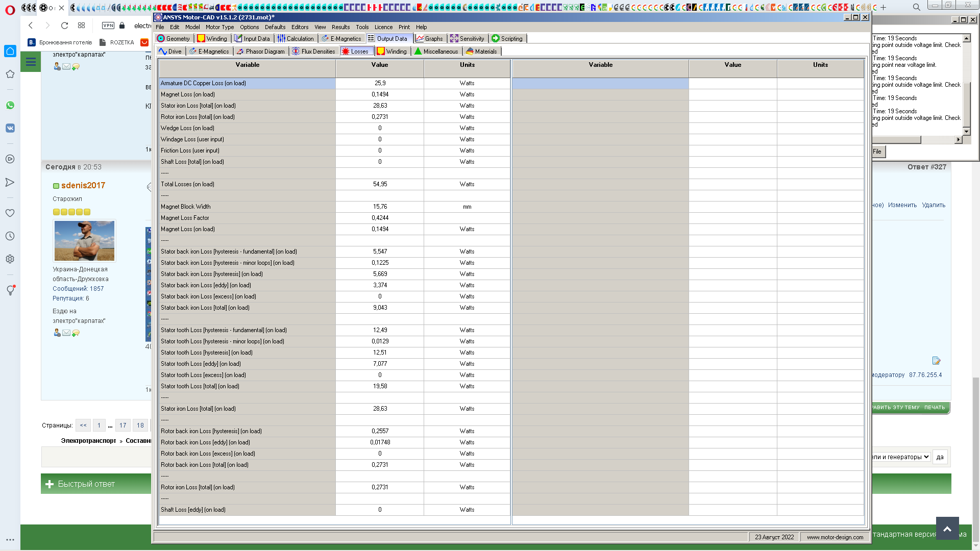Click the 'Быстрый ответ' quick reply bar

[96, 484]
